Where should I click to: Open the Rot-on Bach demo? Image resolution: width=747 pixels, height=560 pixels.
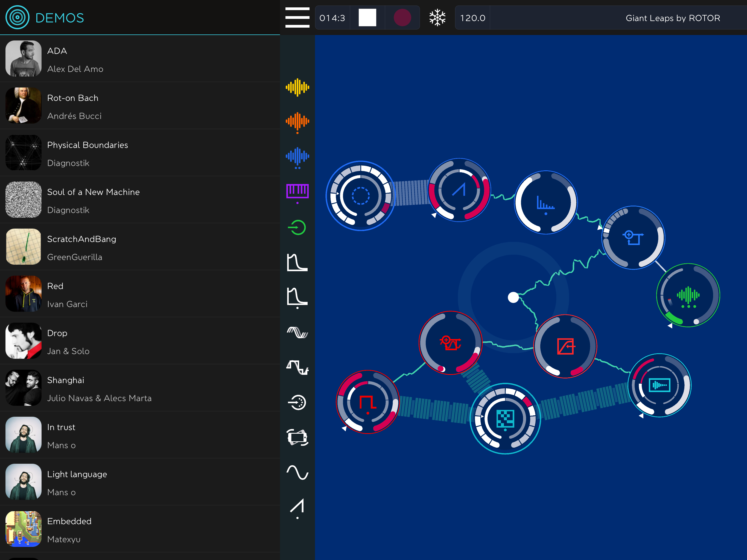140,105
